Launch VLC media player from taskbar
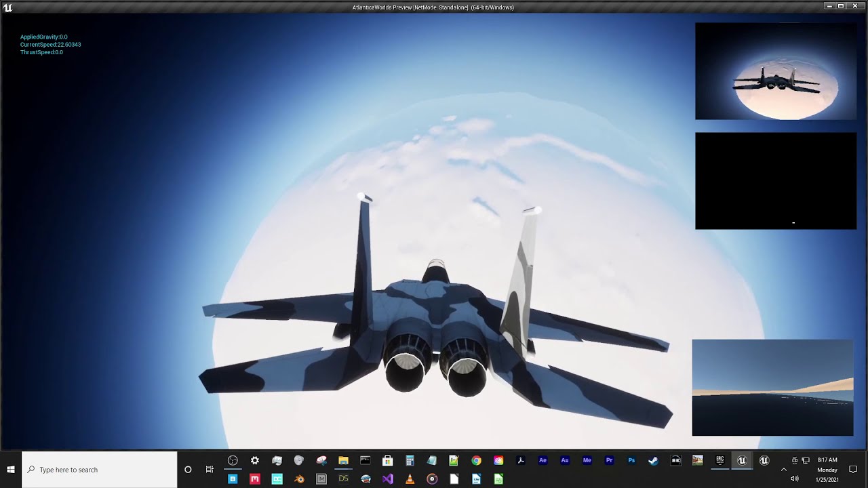This screenshot has width=868, height=488. pos(410,479)
